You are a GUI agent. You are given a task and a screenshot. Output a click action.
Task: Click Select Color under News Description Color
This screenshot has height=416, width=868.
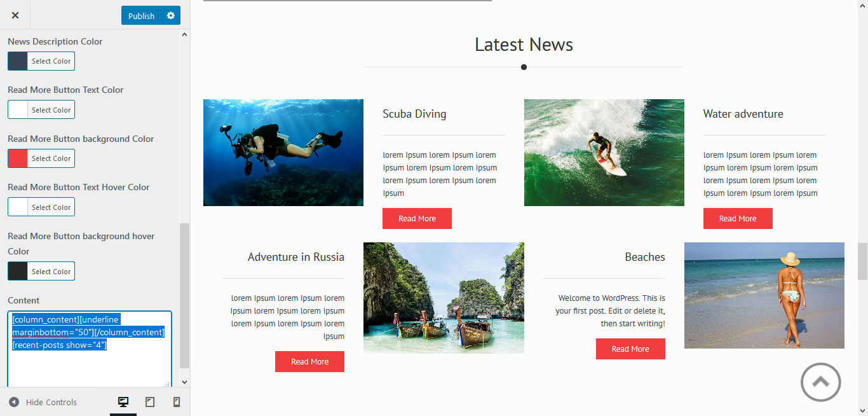[x=51, y=61]
